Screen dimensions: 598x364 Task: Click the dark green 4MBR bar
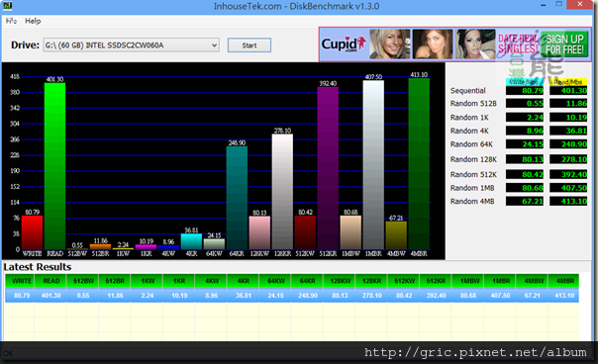coord(419,164)
